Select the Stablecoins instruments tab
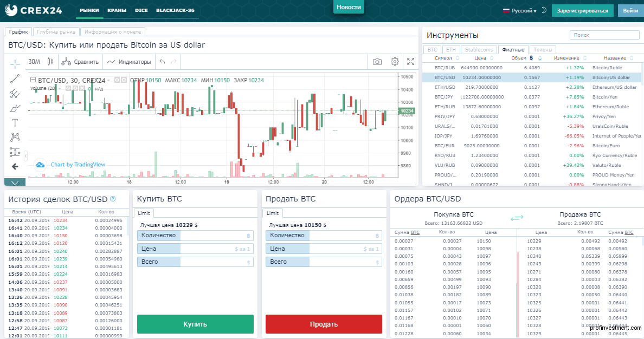The width and height of the screenshot is (644, 339). point(479,50)
